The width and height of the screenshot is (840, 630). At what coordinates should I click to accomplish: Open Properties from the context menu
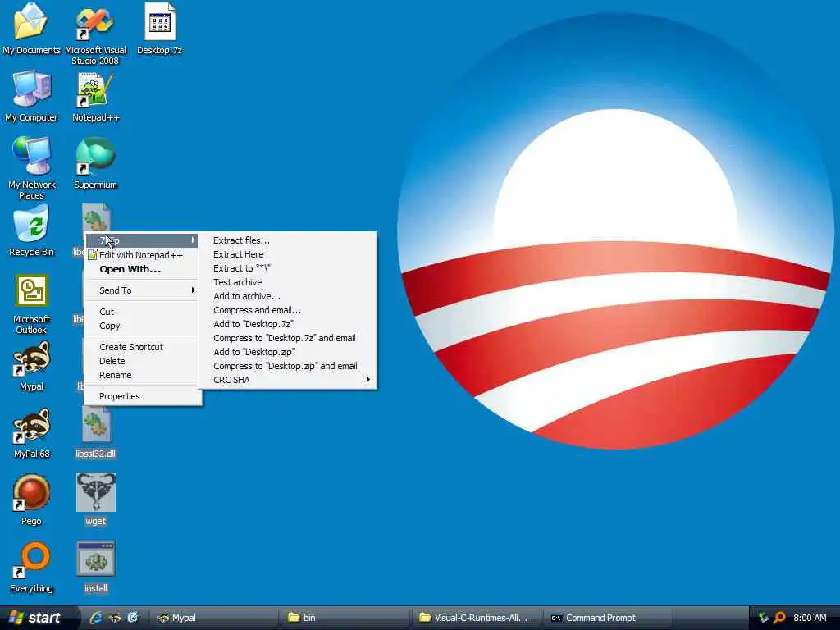(x=142, y=396)
